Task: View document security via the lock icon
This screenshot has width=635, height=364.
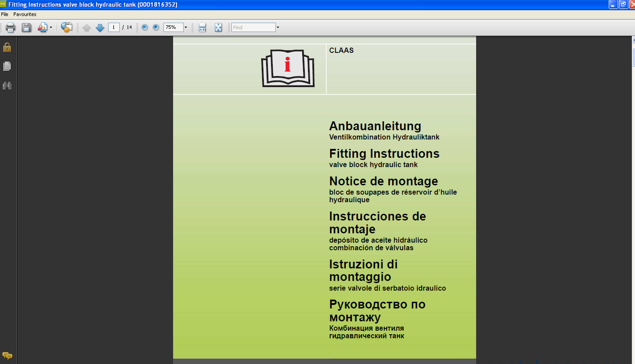Action: pos(7,47)
